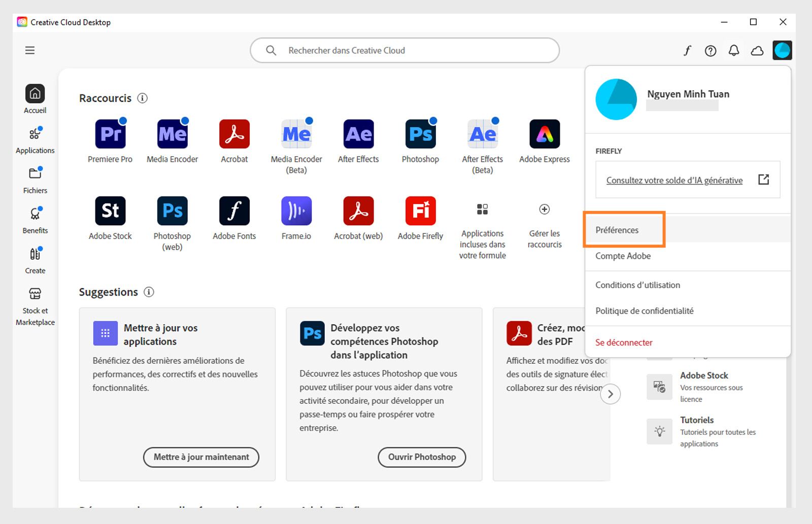
Task: Click the hamburger menu icon
Action: [30, 50]
